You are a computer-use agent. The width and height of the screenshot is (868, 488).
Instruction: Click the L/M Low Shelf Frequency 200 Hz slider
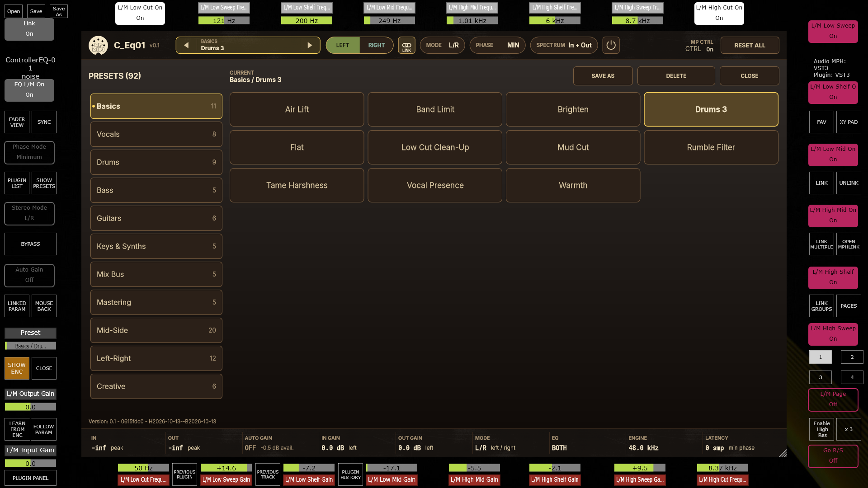pos(307,21)
